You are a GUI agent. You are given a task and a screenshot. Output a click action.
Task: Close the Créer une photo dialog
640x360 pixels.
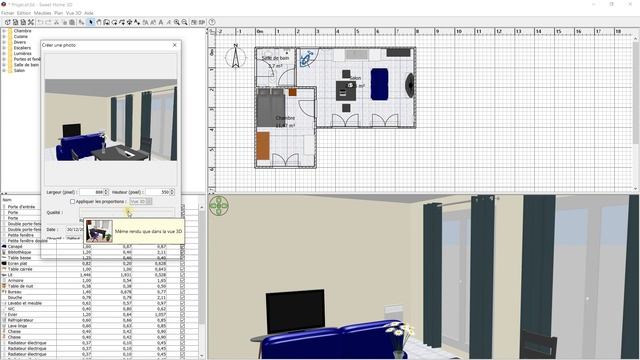click(175, 45)
